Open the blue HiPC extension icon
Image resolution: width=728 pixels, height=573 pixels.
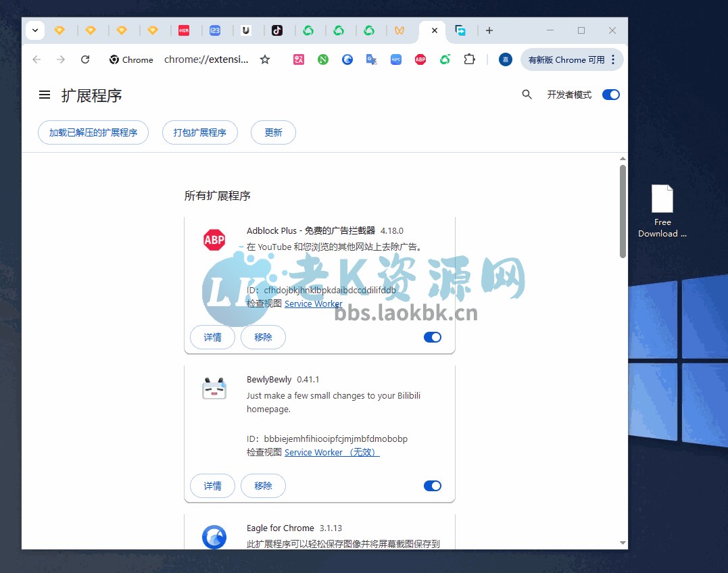(396, 59)
